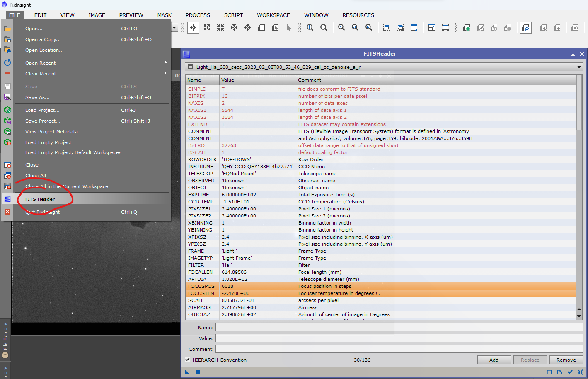
Task: Click the Replace button
Action: pyautogui.click(x=530, y=360)
